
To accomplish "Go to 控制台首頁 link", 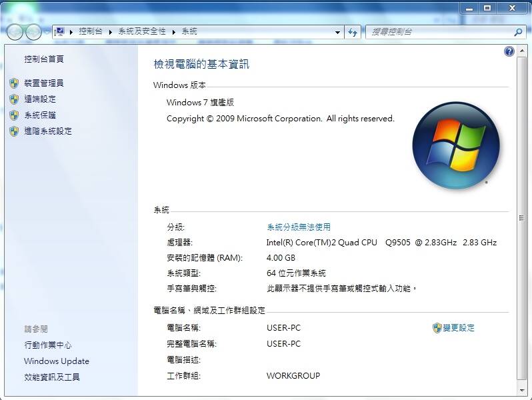I will (44, 59).
